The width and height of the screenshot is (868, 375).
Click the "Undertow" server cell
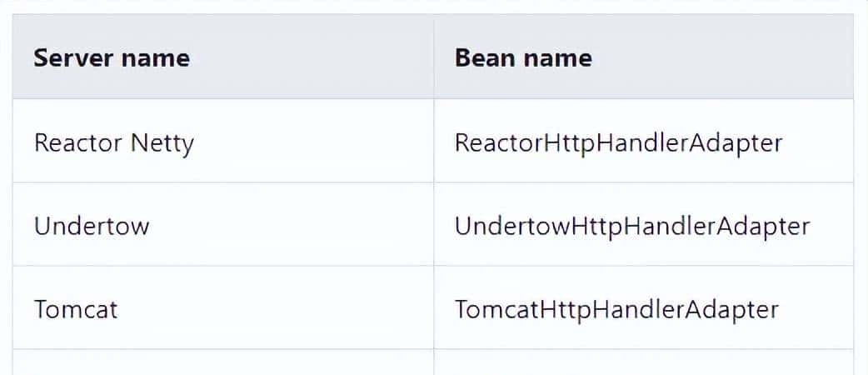[x=92, y=226]
